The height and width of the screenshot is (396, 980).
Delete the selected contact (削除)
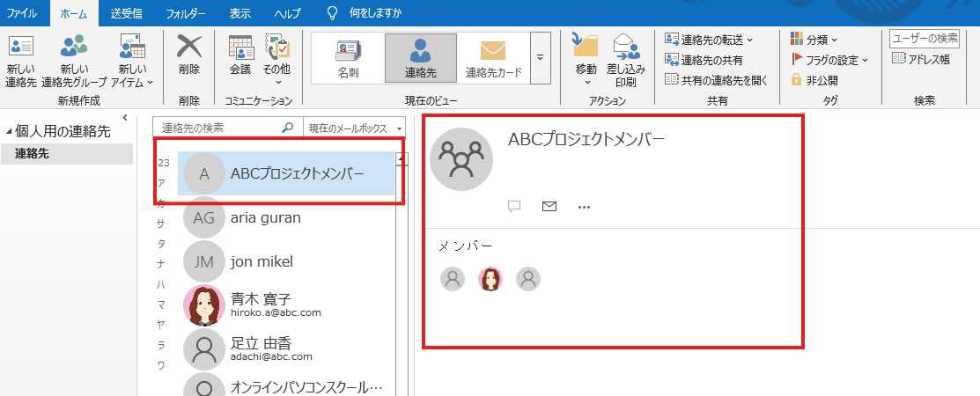(188, 55)
